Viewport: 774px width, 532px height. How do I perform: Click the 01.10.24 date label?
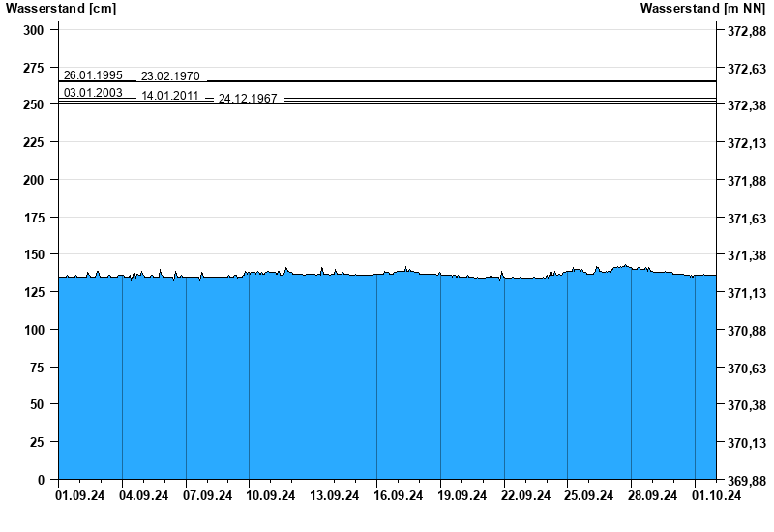716,495
